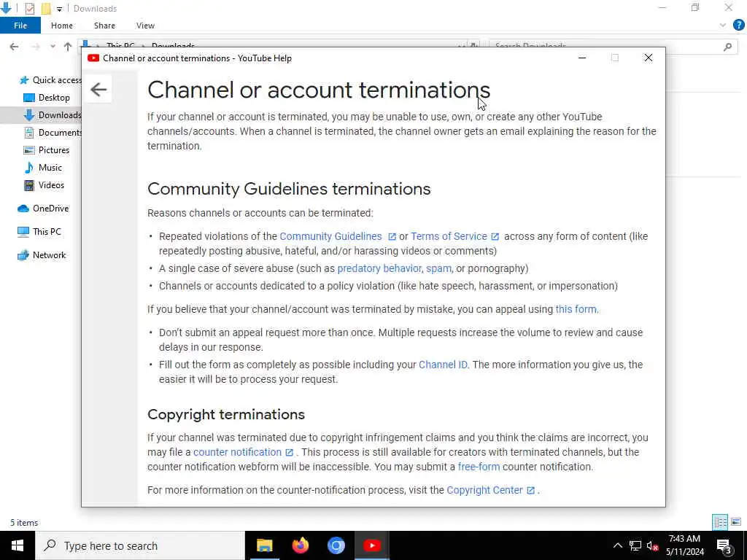The height and width of the screenshot is (560, 747).
Task: Click the Downloads title in Explorer title bar
Action: pos(96,9)
